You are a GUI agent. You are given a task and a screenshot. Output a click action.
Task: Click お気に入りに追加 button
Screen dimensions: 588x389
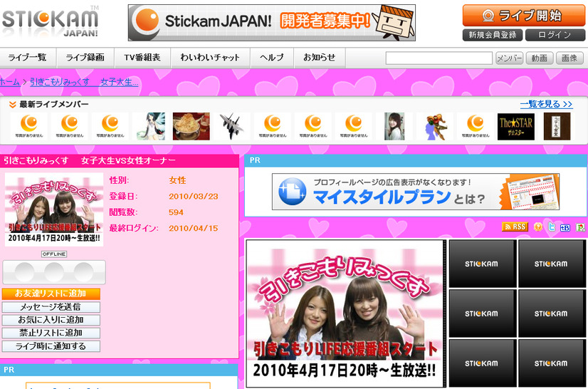pyautogui.click(x=51, y=320)
